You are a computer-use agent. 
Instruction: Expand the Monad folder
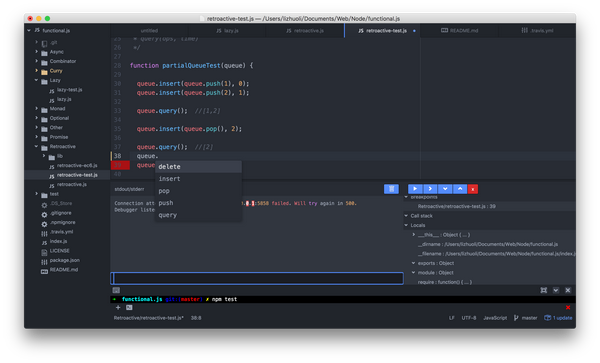pos(37,109)
